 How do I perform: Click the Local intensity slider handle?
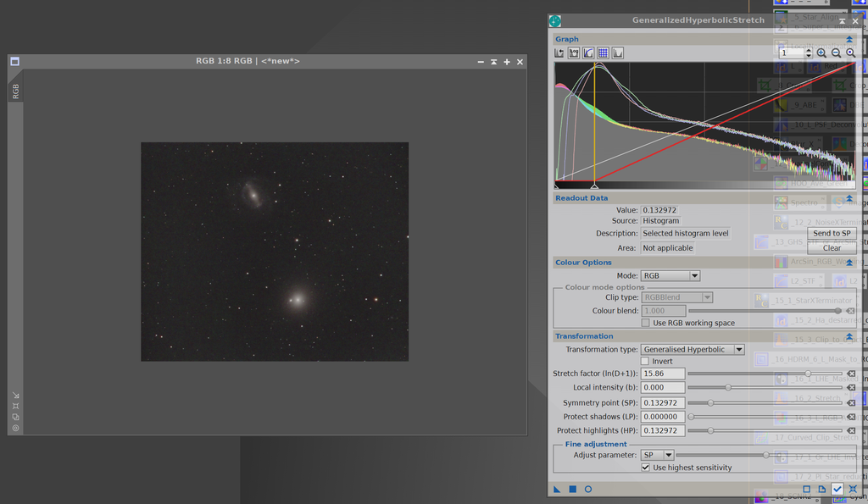[728, 387]
